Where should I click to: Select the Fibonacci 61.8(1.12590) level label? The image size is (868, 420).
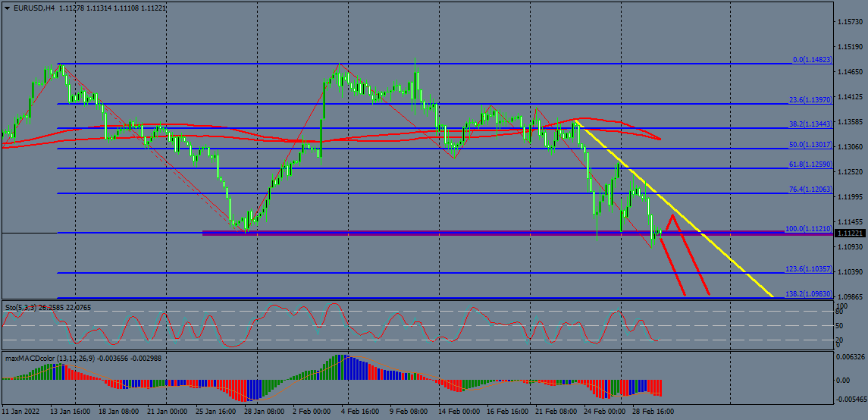pos(810,165)
